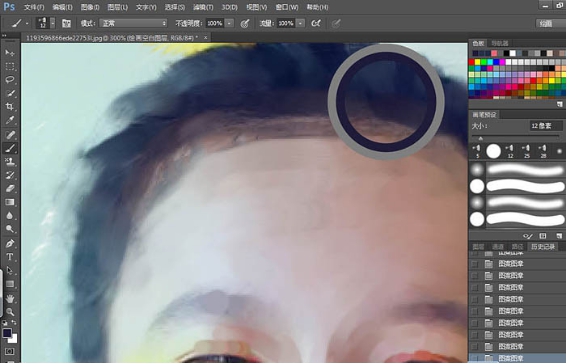Select the Eyedropper tool
The image size is (567, 364).
[10, 120]
